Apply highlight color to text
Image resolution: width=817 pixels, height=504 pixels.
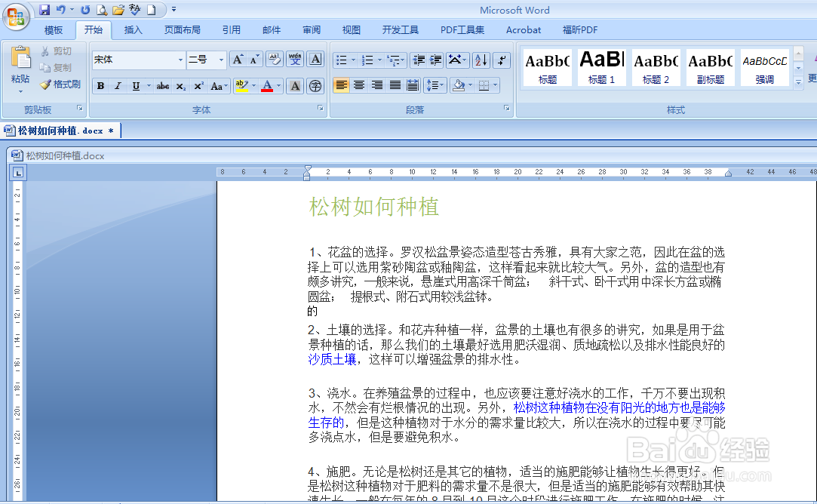tap(241, 85)
